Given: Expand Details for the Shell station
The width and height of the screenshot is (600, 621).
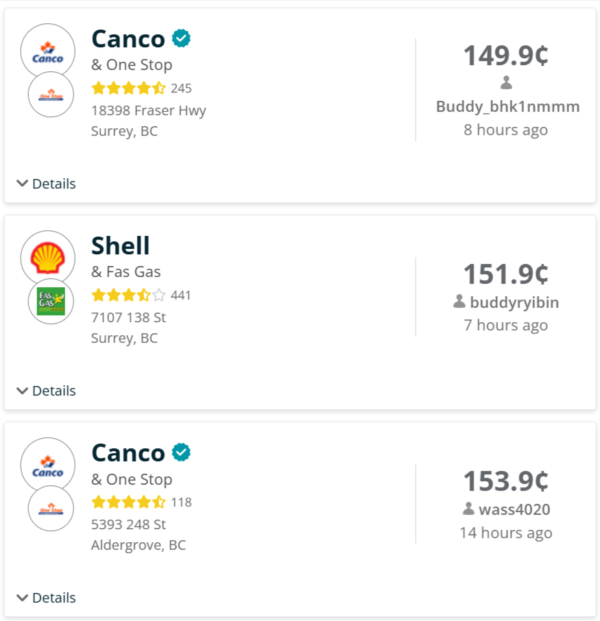Looking at the screenshot, I should click(x=46, y=391).
